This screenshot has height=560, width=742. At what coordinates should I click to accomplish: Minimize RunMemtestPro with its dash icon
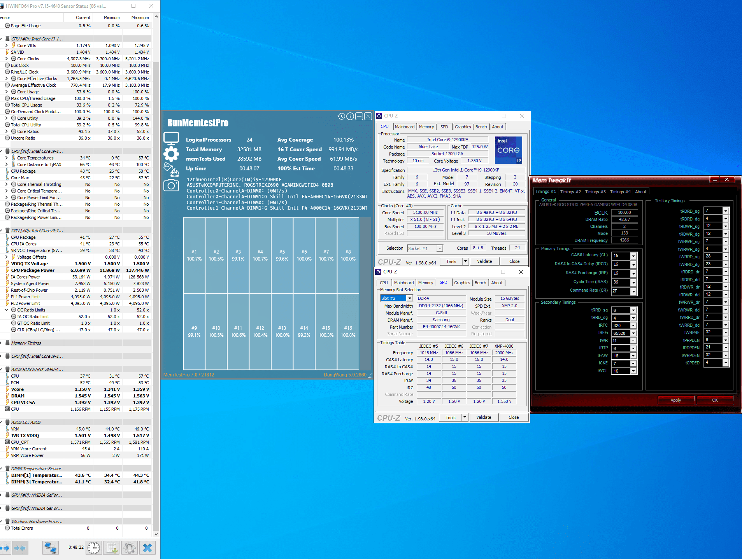[359, 116]
